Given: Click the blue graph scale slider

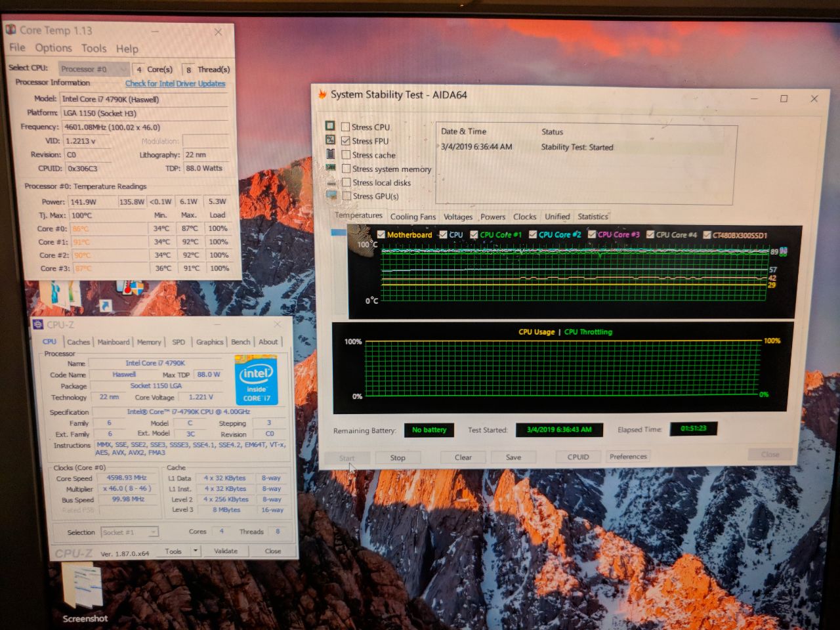Looking at the screenshot, I should (339, 232).
